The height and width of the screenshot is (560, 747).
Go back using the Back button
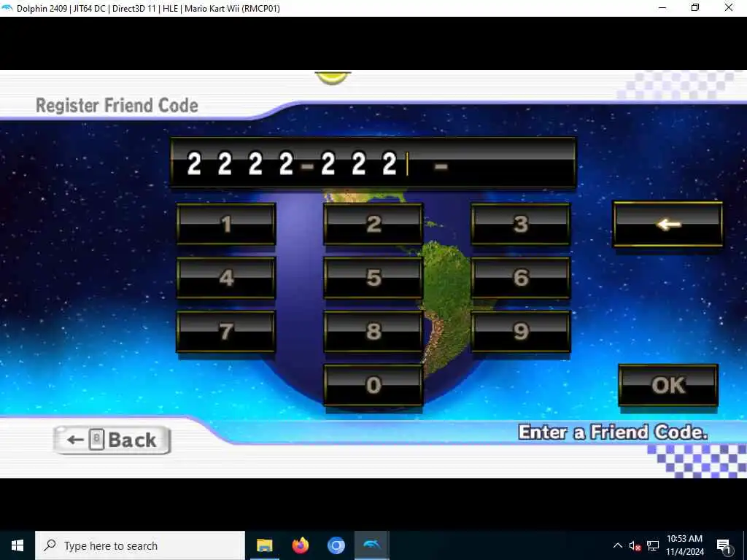tap(112, 440)
